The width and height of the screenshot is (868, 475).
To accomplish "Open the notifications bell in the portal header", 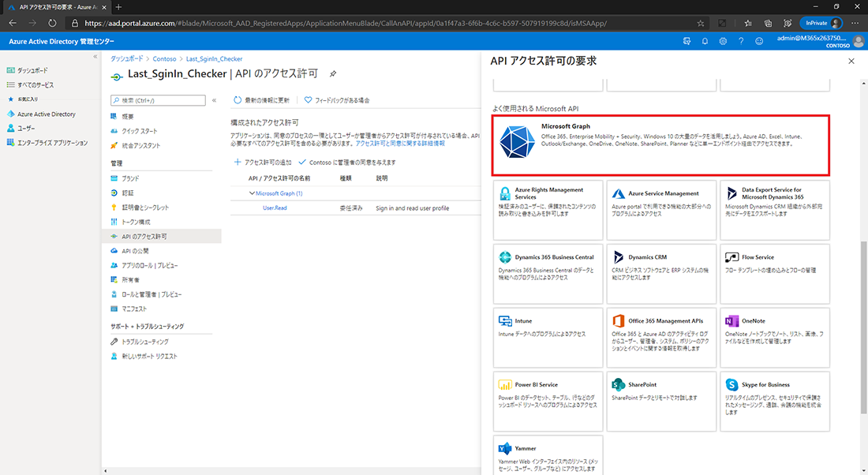I will click(705, 41).
